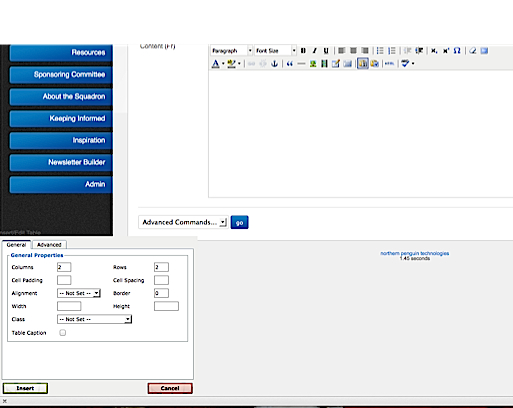Insert a bulleted list
The width and height of the screenshot is (513, 408).
[x=380, y=51]
